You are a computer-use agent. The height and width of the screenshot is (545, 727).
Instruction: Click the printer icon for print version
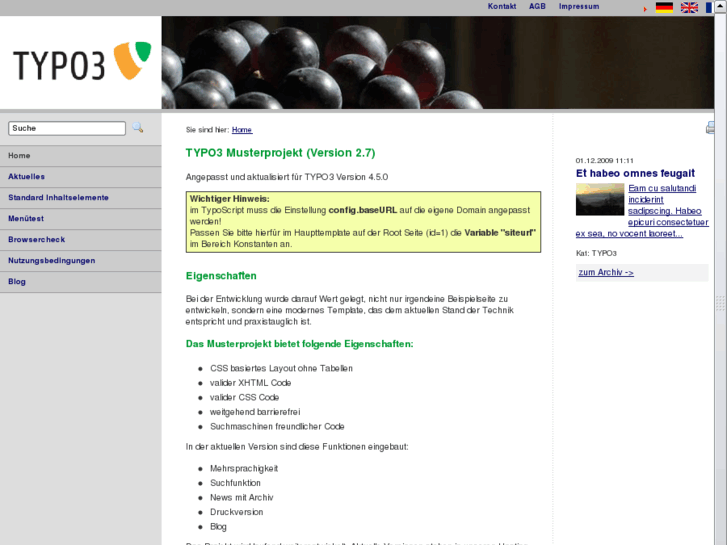click(x=710, y=128)
